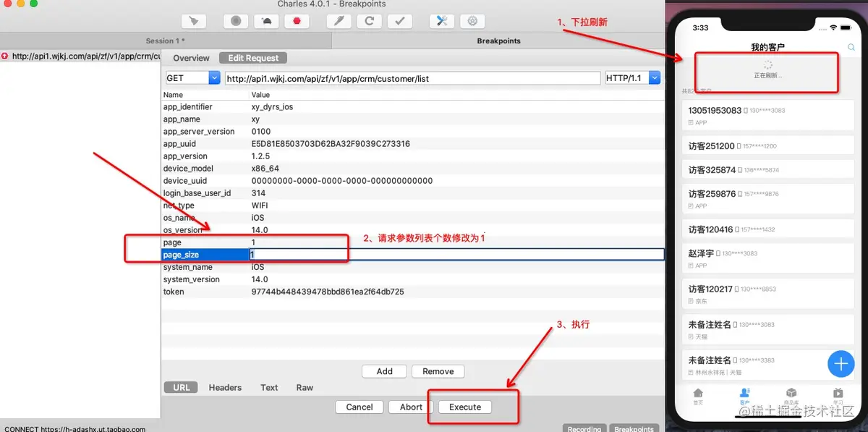Click the red error icon beside session URL

(5, 56)
